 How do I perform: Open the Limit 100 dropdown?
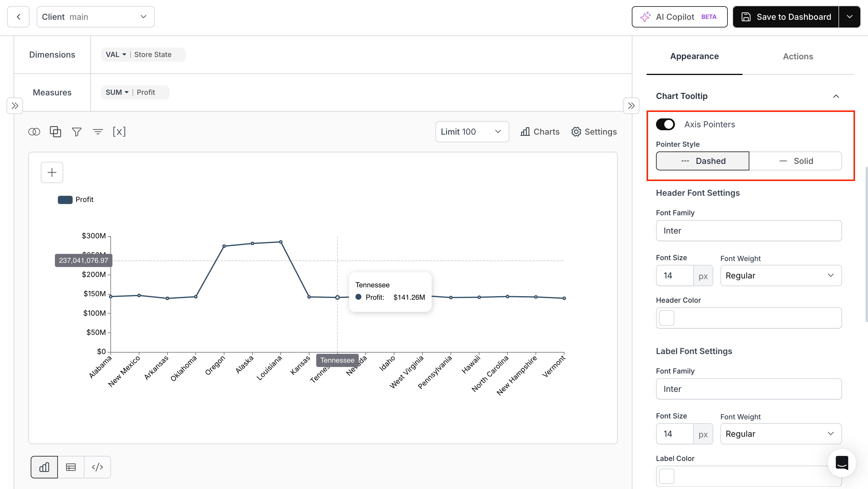[x=472, y=132]
